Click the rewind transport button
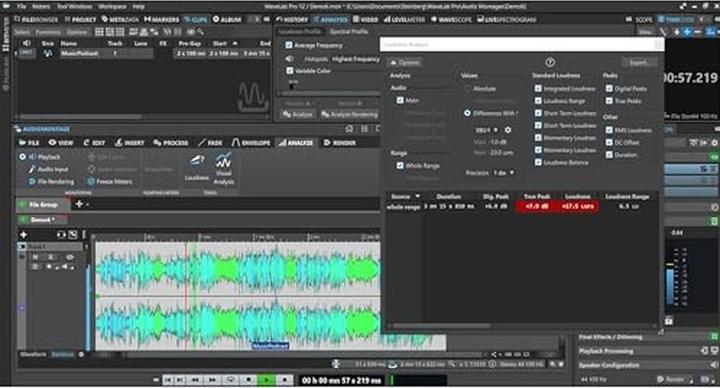This screenshot has width=720, height=388. (x=195, y=380)
